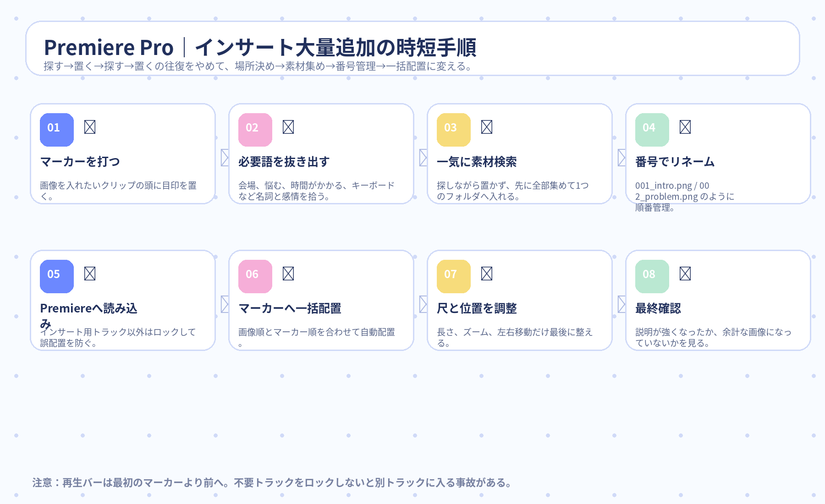
Task: Click the yellow 03 step badge
Action: click(x=454, y=130)
